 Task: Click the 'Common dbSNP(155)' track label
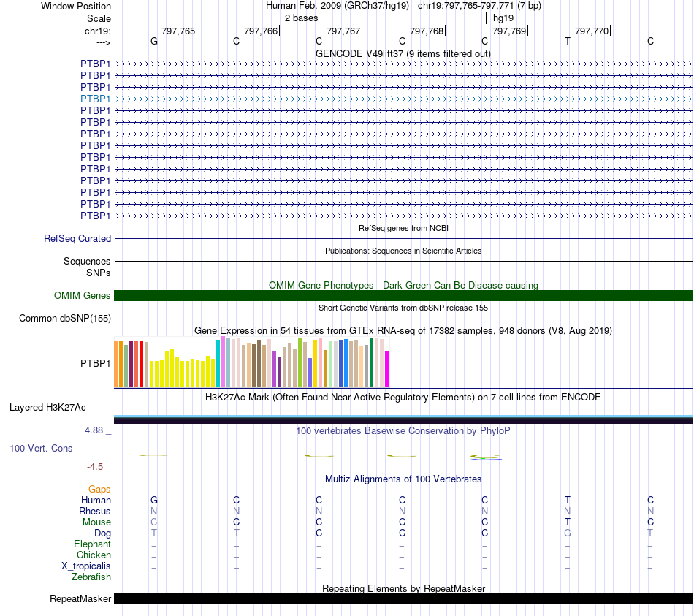(64, 318)
